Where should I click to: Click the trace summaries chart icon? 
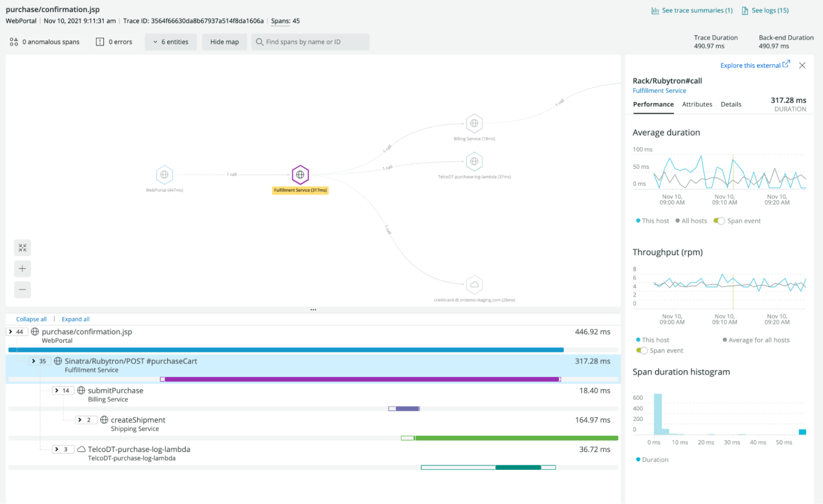click(656, 10)
